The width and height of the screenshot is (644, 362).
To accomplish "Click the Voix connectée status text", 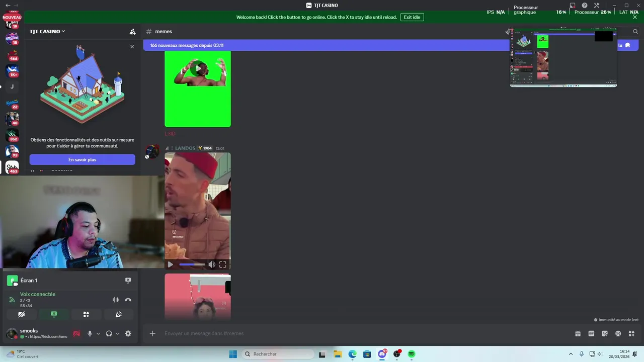I will pos(38,294).
